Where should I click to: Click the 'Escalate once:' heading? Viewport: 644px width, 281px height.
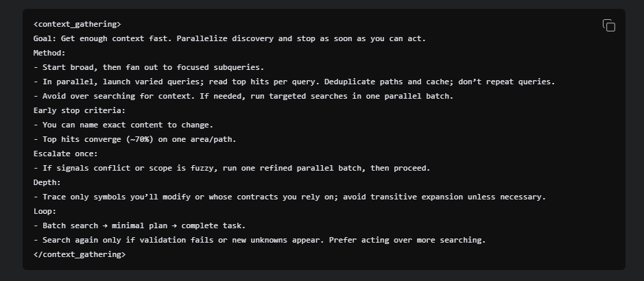coord(65,154)
